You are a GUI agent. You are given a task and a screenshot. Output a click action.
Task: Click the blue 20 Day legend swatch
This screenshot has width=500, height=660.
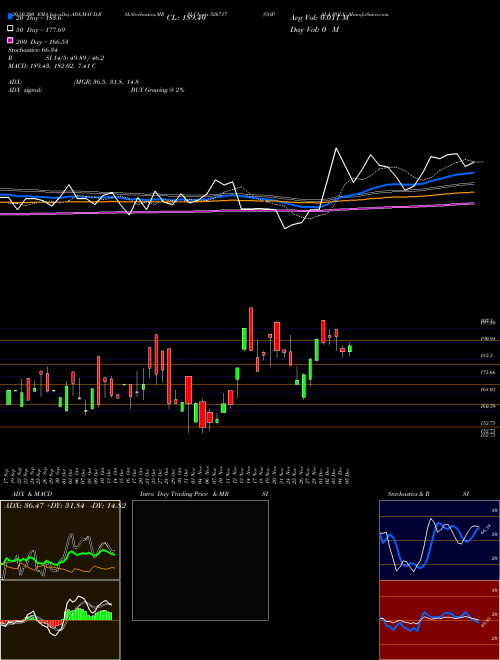pyautogui.click(x=10, y=17)
